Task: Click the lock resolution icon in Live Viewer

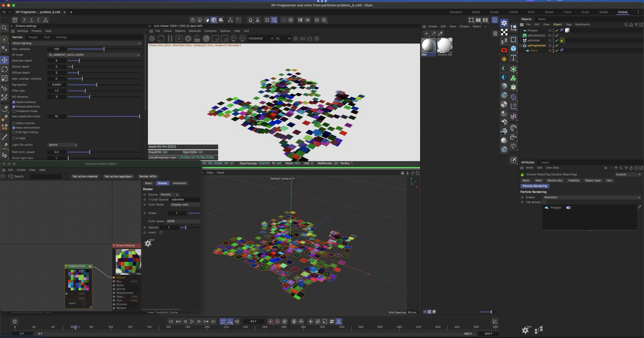Action: point(197,38)
